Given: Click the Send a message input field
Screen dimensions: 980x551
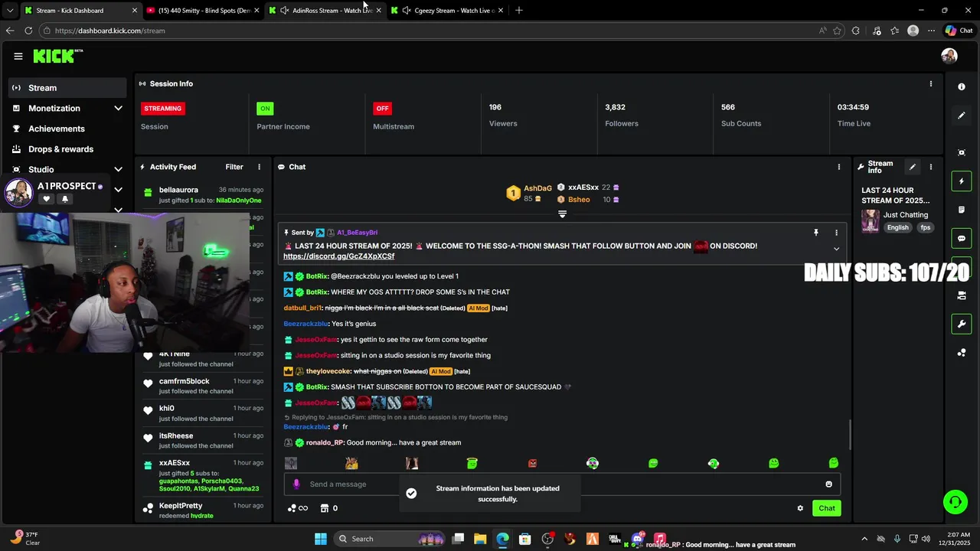Looking at the screenshot, I should [563, 484].
